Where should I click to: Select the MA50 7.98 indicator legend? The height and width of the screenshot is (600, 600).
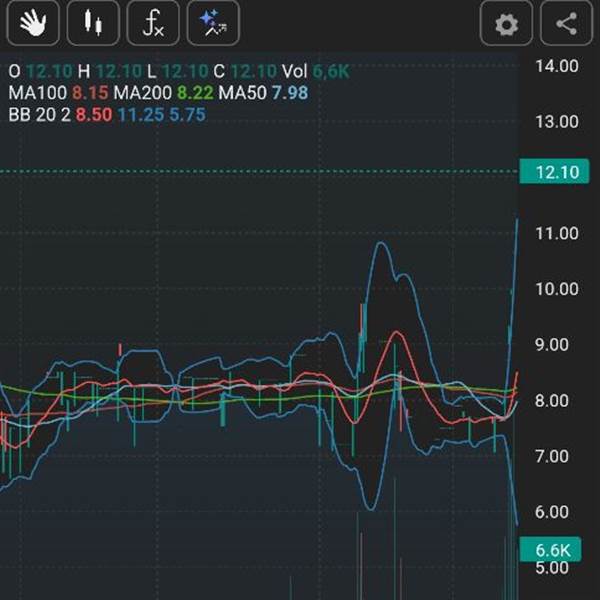[x=263, y=93]
